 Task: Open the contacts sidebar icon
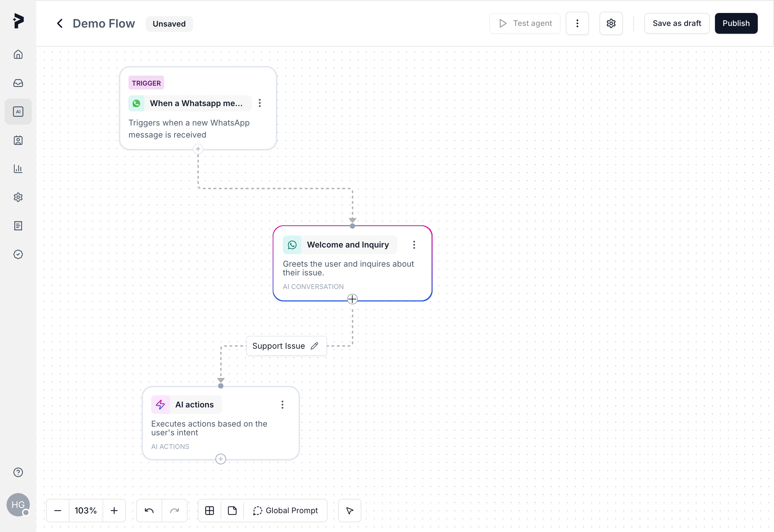click(x=18, y=140)
